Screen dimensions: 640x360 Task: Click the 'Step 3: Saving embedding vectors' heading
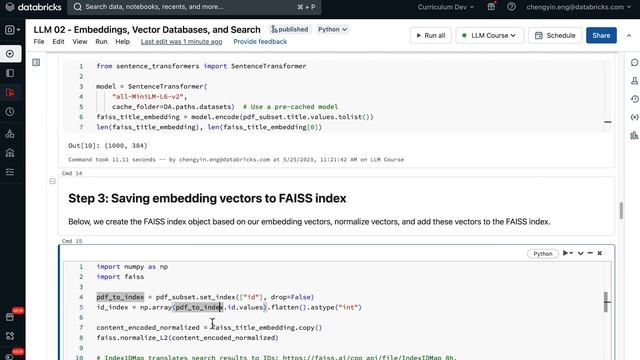(x=207, y=198)
